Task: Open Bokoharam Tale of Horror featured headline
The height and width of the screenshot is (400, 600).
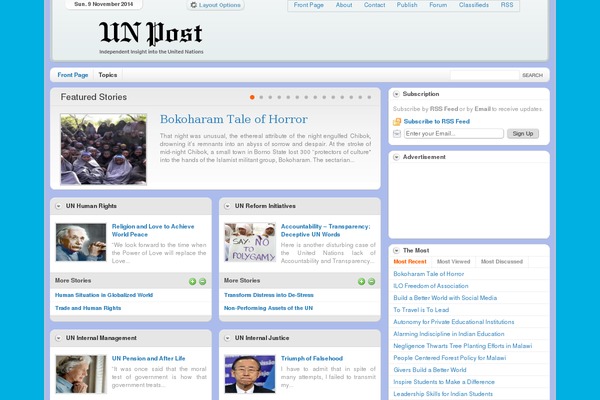Action: (x=233, y=119)
